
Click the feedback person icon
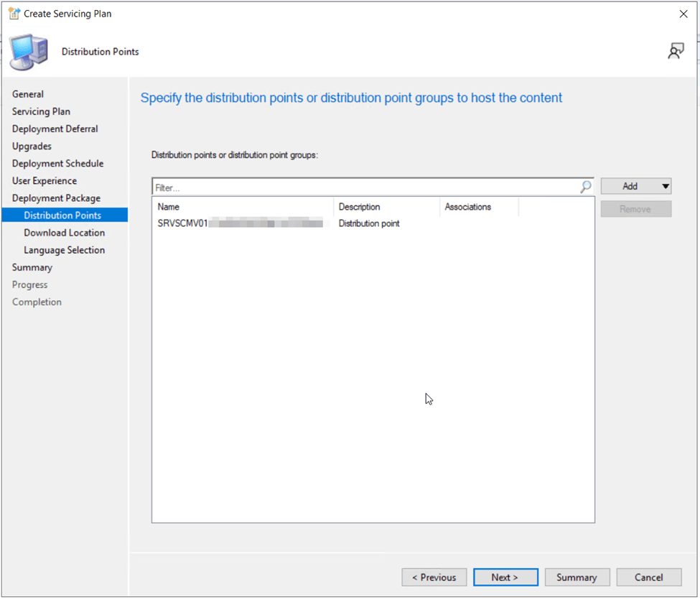pyautogui.click(x=675, y=51)
